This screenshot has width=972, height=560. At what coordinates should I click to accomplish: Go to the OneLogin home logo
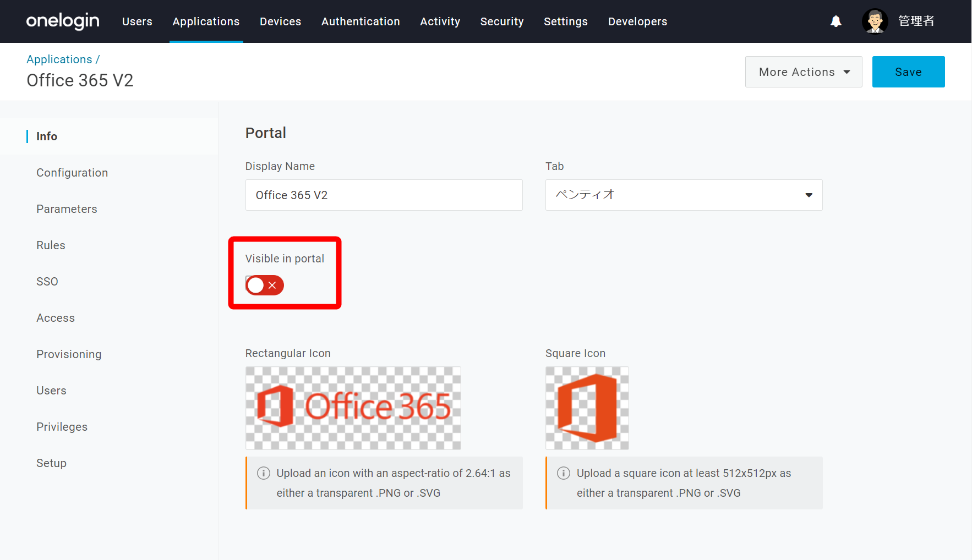tap(63, 21)
